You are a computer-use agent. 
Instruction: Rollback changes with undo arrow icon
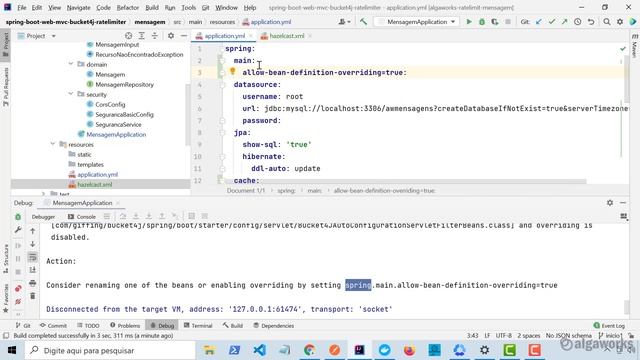tap(591, 22)
